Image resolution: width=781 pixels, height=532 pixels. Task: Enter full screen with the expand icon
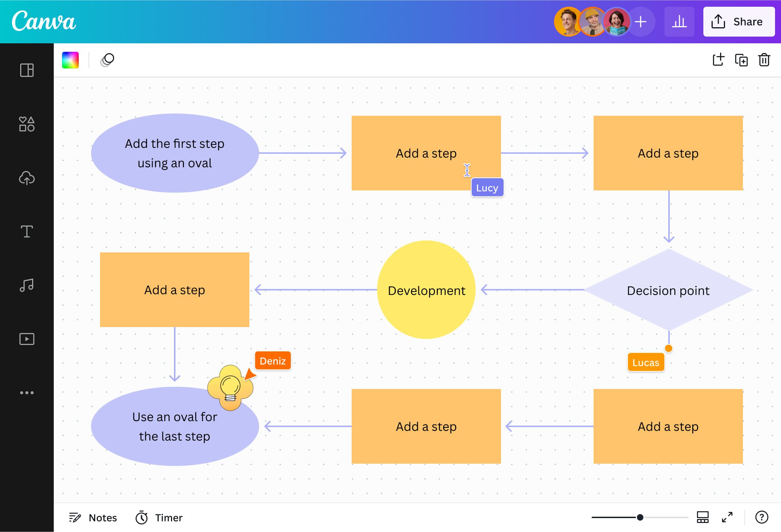pos(727,517)
